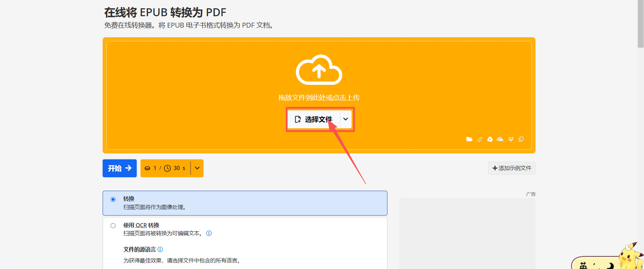Click the chain link icon to add a URL
The height and width of the screenshot is (269, 644).
point(480,139)
